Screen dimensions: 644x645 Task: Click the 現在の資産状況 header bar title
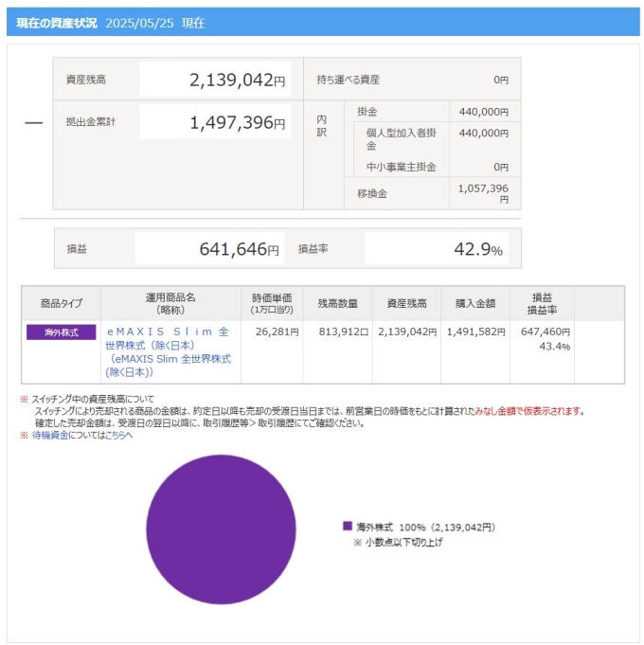pos(57,23)
